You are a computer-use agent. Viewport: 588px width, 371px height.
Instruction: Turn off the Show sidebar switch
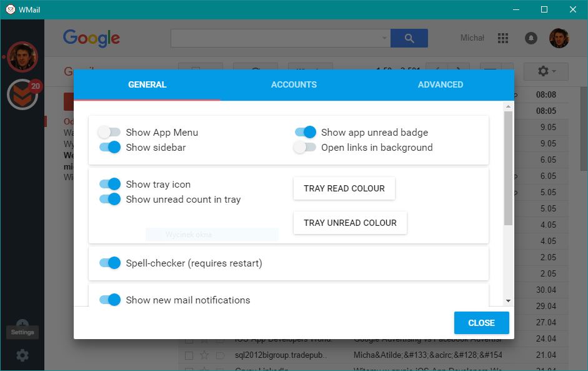pos(110,147)
